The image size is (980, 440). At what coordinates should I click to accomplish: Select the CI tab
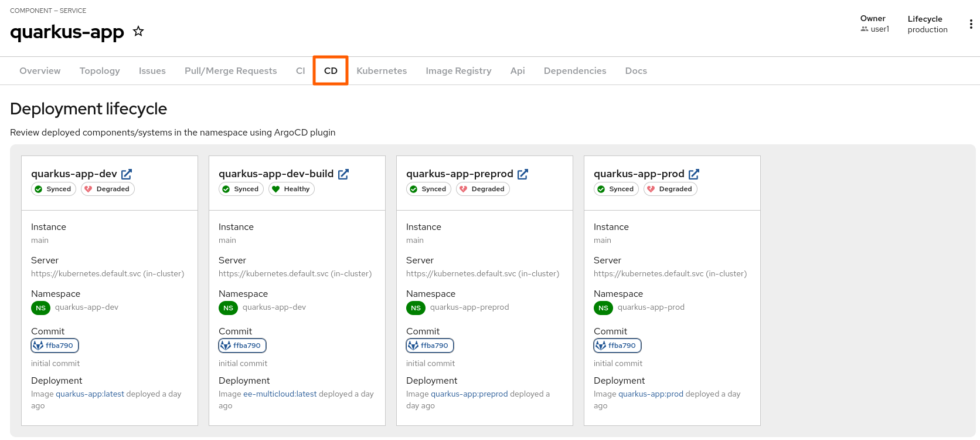click(x=300, y=71)
